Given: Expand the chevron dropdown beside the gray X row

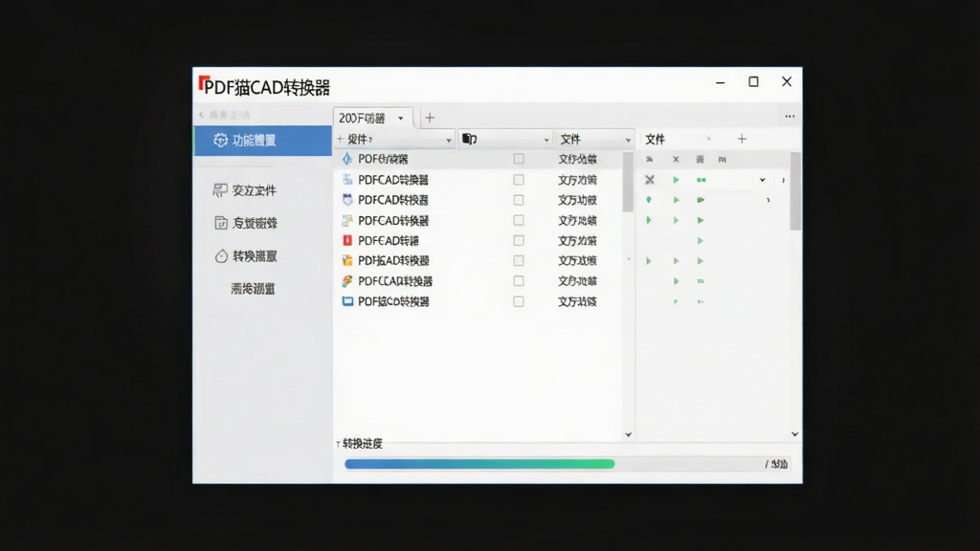Looking at the screenshot, I should click(x=763, y=180).
